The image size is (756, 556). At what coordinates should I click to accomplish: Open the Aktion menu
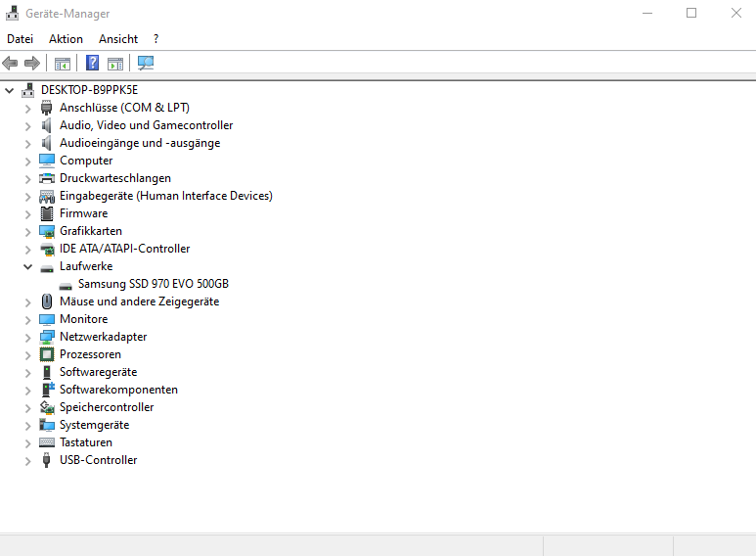[67, 39]
